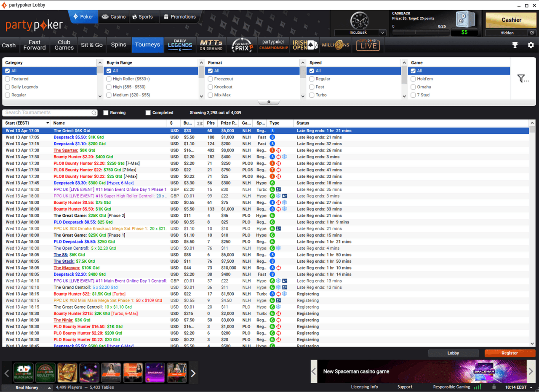Click the table-size column settings icon

tap(200, 123)
